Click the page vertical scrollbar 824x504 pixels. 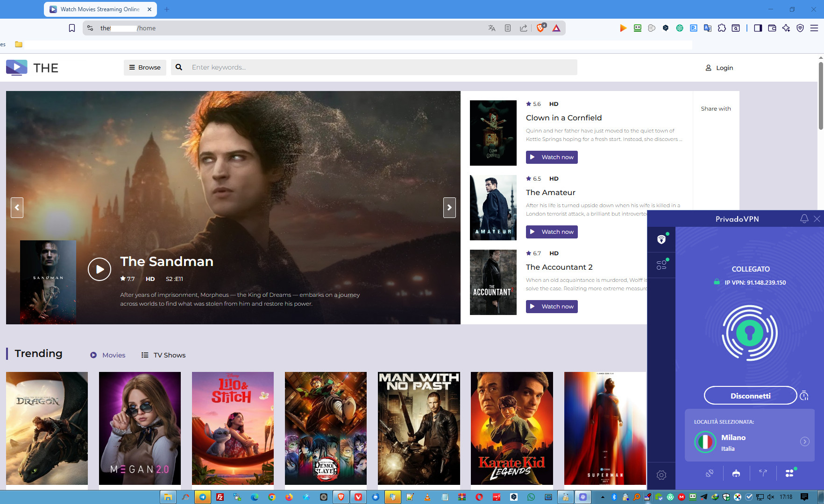[x=821, y=97]
